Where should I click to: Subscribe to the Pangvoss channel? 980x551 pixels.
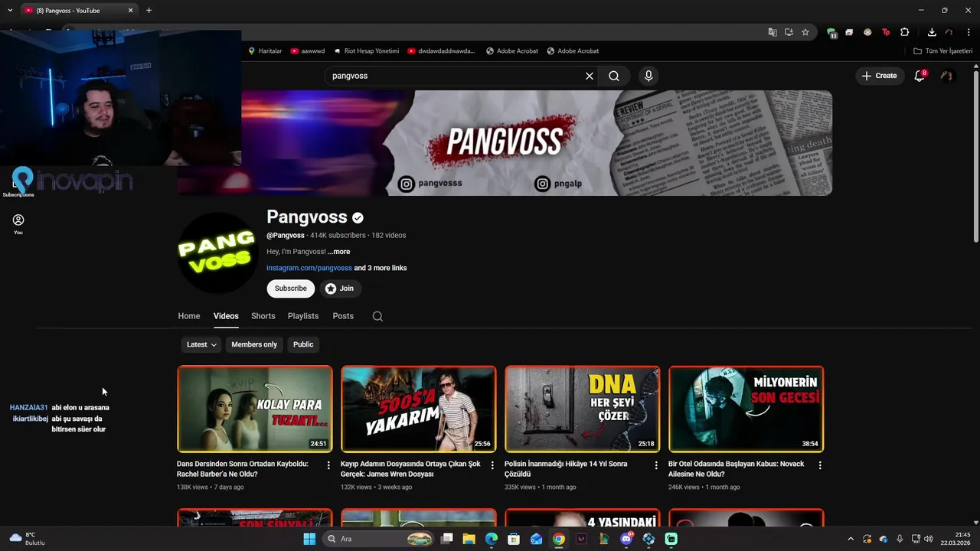point(291,289)
